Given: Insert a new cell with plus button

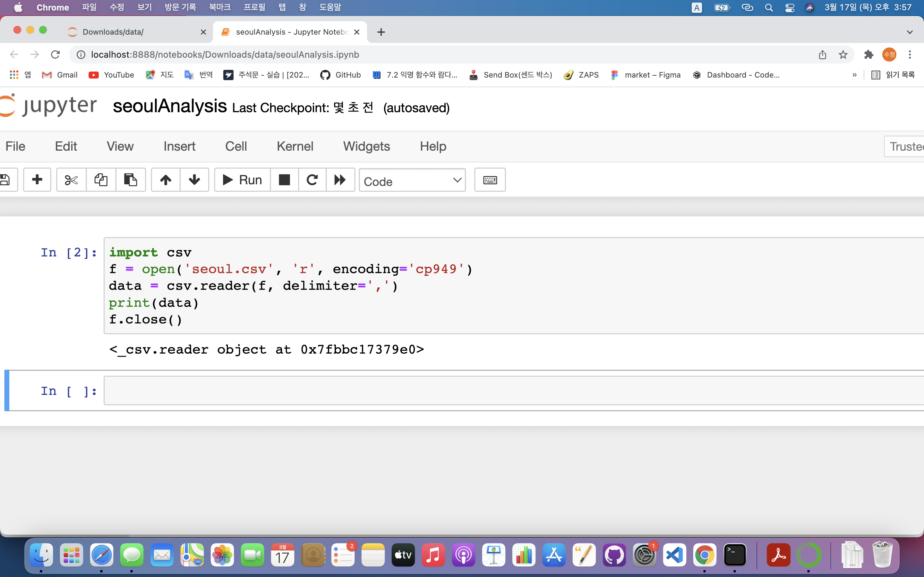Looking at the screenshot, I should [x=37, y=180].
